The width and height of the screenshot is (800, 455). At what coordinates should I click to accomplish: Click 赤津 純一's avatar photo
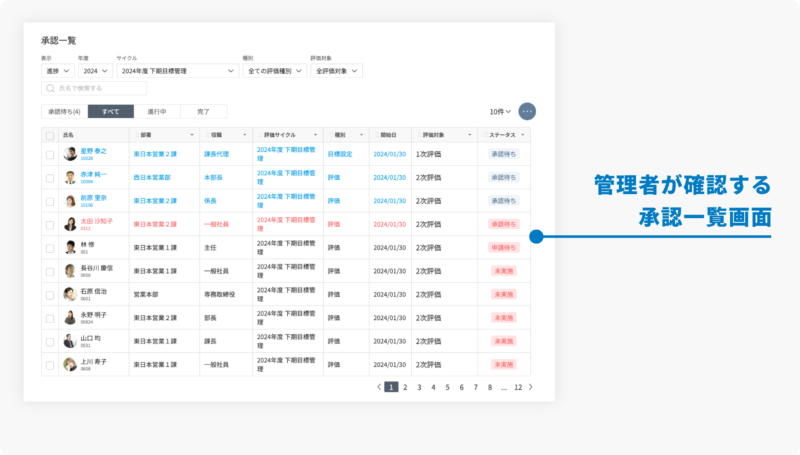[70, 177]
